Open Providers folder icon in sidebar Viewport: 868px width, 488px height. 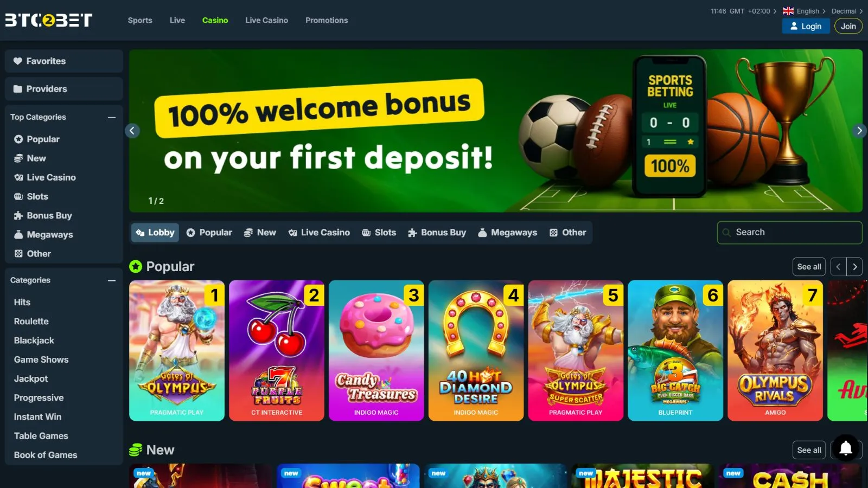tap(18, 89)
